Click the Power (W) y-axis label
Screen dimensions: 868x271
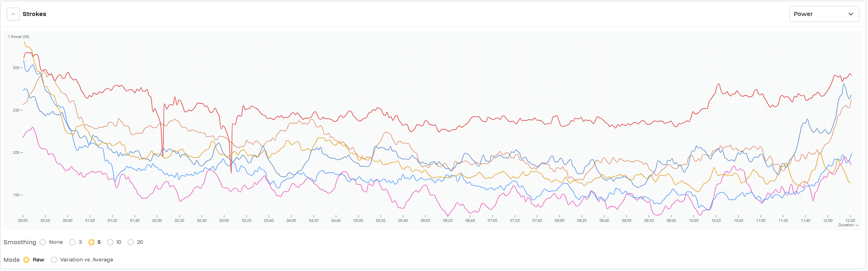point(19,37)
